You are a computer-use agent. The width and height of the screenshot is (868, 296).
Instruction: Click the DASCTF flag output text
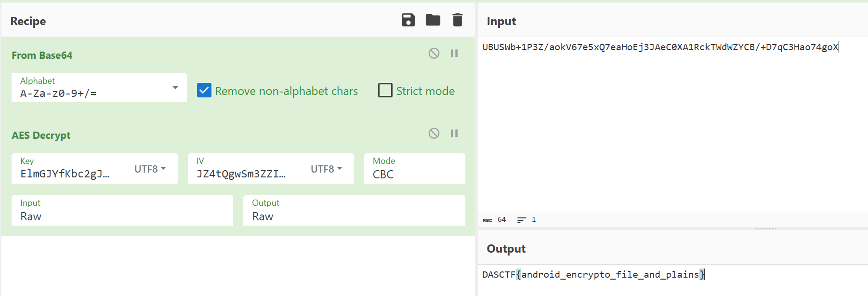[x=592, y=275]
